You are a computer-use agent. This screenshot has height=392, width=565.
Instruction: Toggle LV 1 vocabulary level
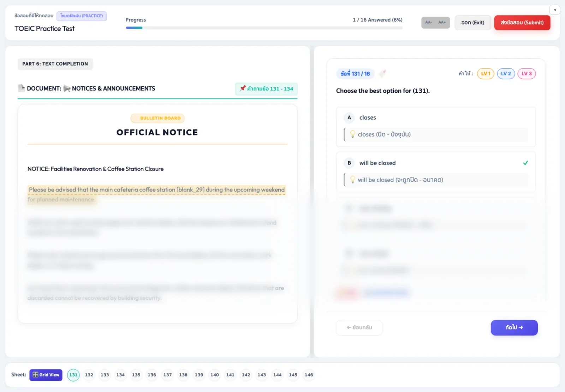486,74
